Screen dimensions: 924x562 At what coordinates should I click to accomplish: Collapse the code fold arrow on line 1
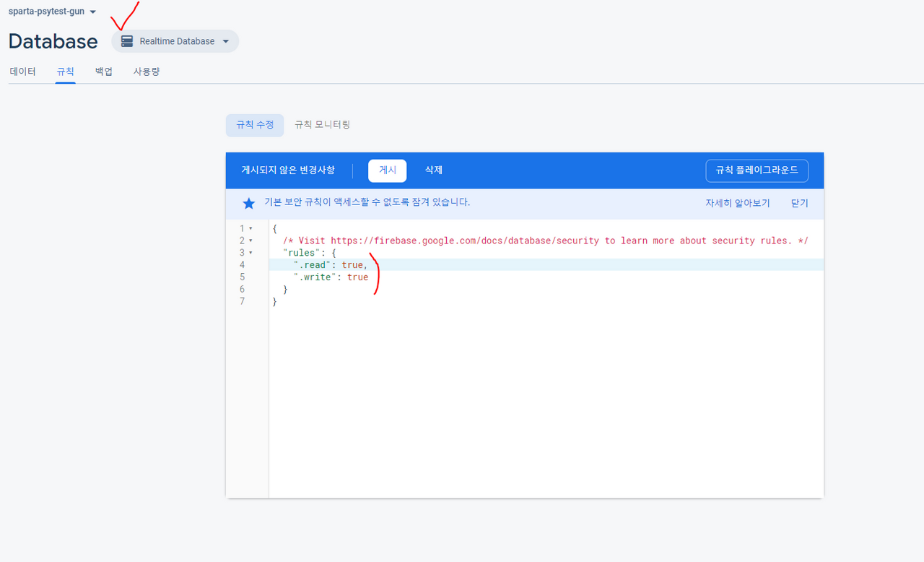pyautogui.click(x=250, y=228)
